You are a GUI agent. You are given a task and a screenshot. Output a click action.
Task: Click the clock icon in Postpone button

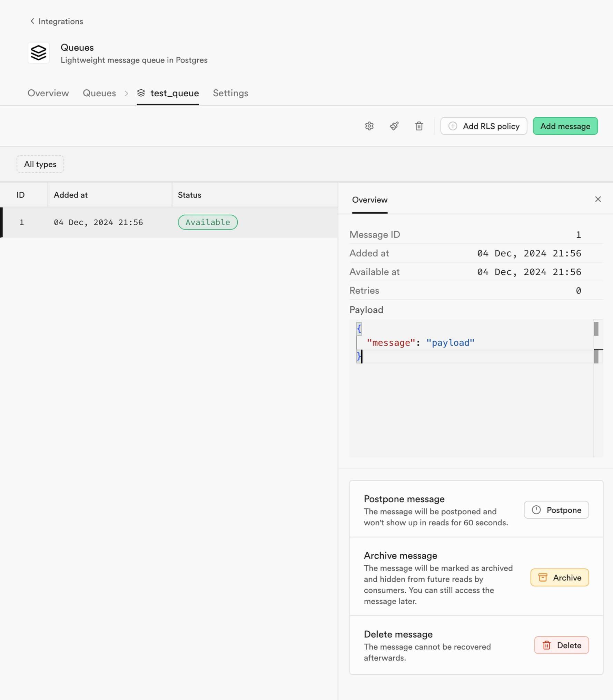tap(536, 510)
